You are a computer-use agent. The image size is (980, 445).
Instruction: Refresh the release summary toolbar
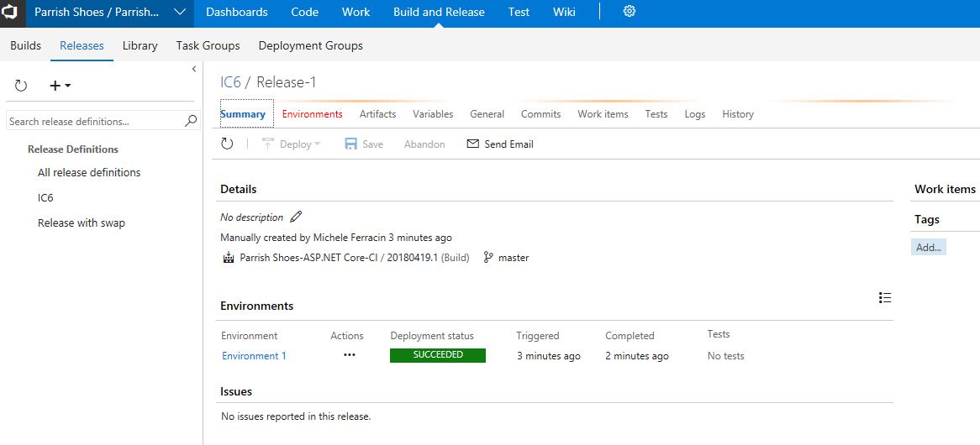click(x=227, y=144)
